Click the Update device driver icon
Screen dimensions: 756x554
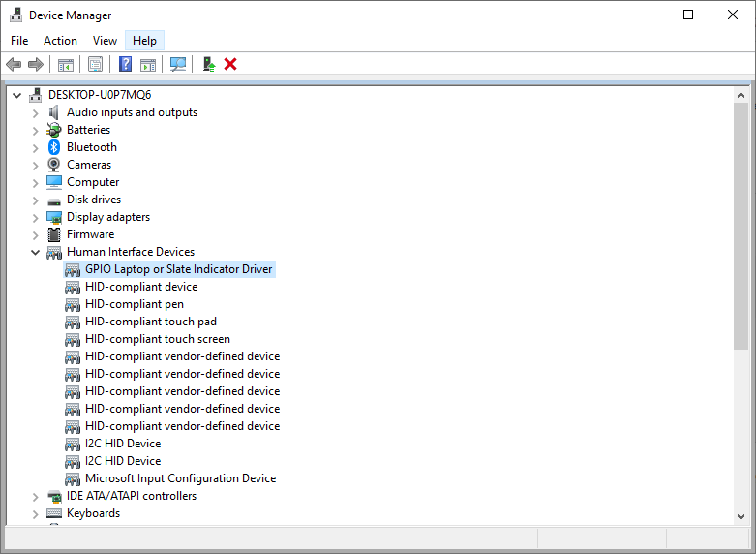coord(209,64)
